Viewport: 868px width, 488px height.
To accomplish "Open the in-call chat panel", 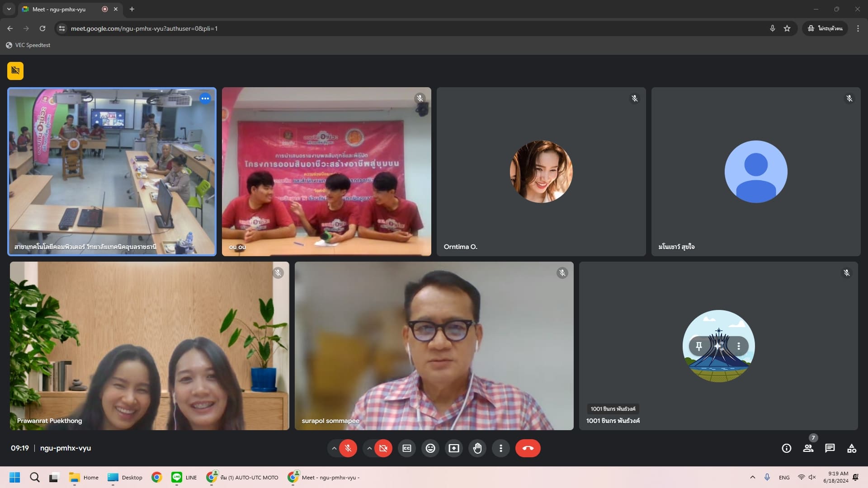I will point(830,448).
